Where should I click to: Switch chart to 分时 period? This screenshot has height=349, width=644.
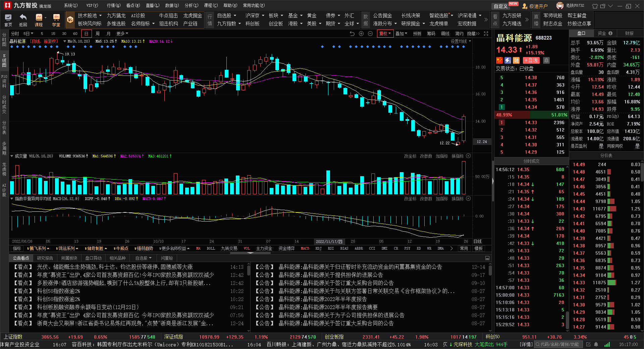coord(15,34)
